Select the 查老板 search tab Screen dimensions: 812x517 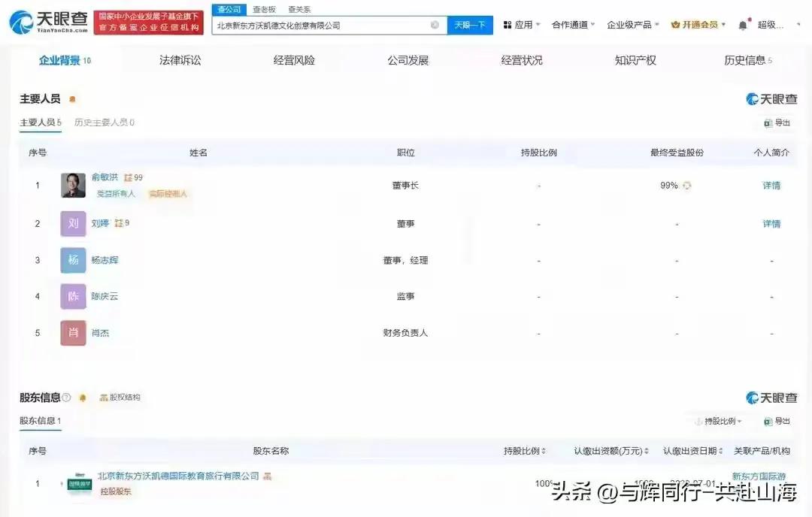pos(264,9)
